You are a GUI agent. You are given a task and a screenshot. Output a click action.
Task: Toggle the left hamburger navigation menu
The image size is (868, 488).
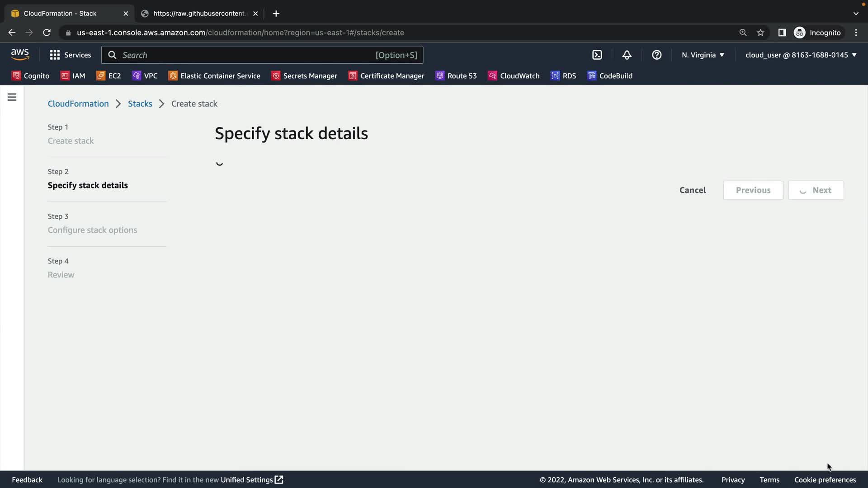pos(12,97)
